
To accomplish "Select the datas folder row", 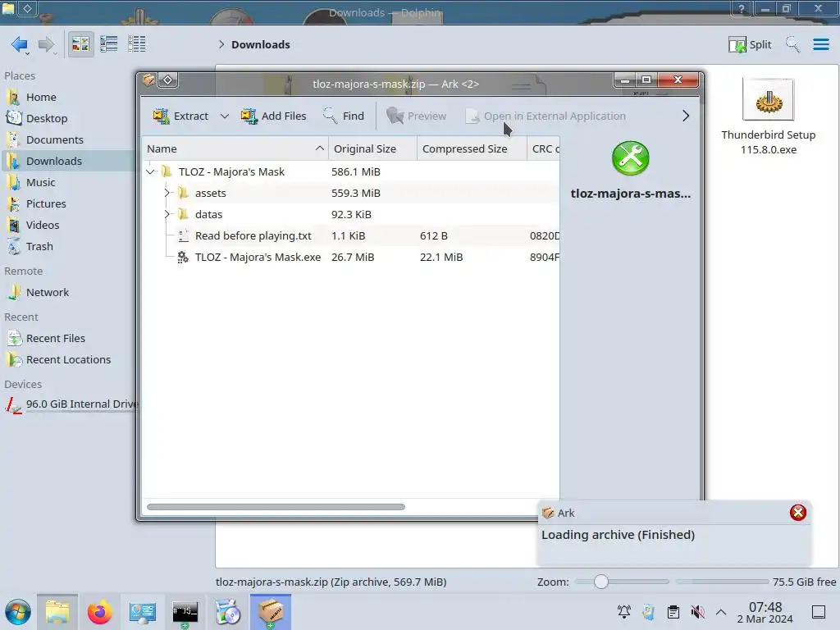I will point(351,214).
